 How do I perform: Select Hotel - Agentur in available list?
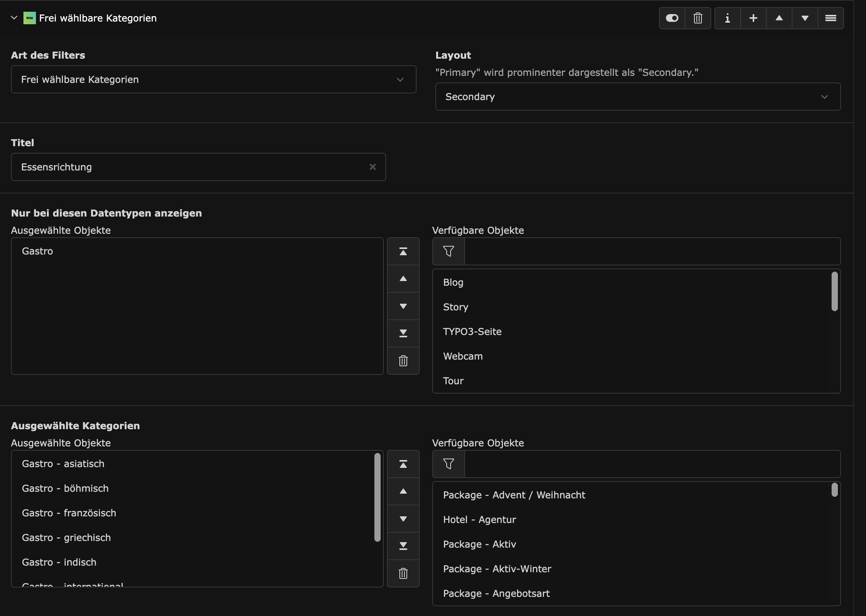[632, 519]
